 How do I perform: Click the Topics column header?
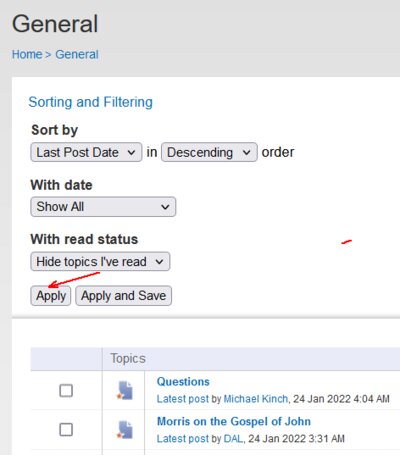[128, 359]
